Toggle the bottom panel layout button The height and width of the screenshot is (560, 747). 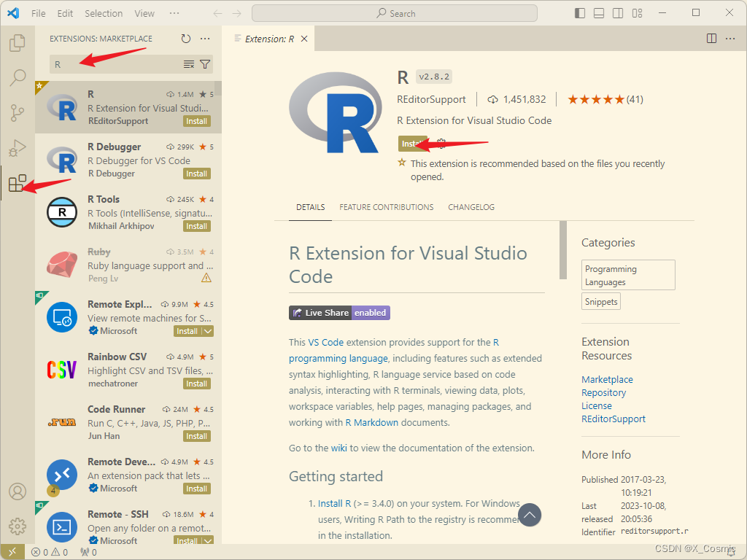[599, 13]
